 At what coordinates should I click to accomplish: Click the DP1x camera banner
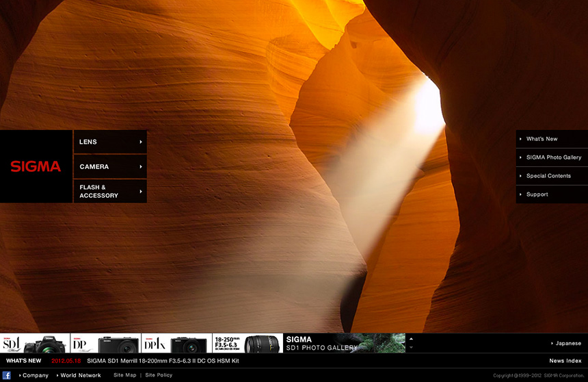tap(176, 343)
